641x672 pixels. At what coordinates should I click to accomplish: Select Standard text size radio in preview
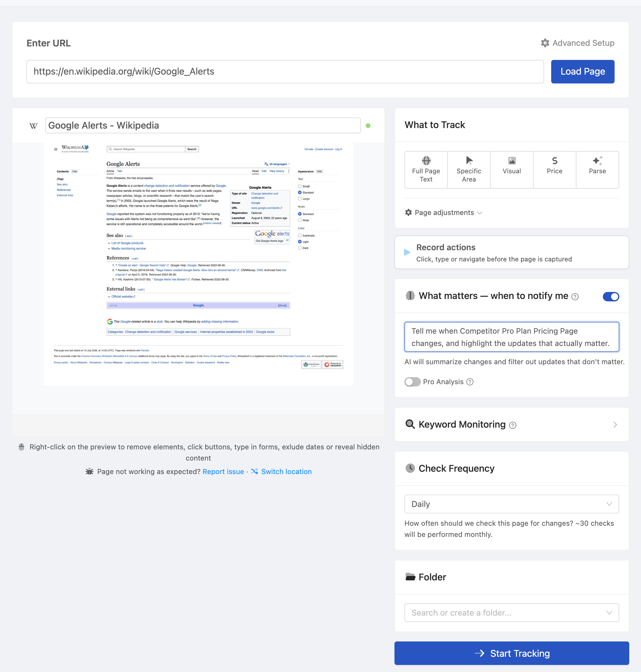pos(300,193)
